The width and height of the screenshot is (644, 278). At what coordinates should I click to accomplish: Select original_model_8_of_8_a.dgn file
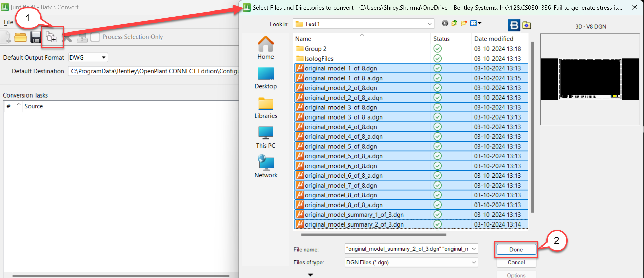point(411,205)
